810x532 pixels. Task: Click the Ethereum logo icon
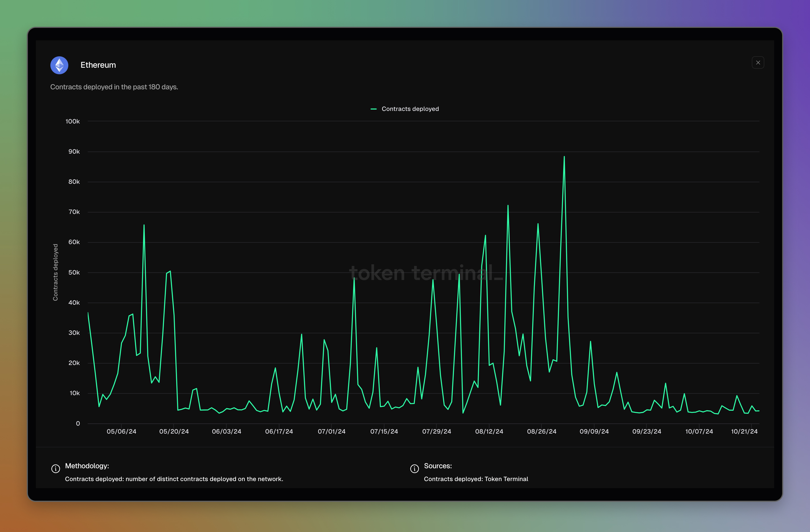click(x=59, y=65)
